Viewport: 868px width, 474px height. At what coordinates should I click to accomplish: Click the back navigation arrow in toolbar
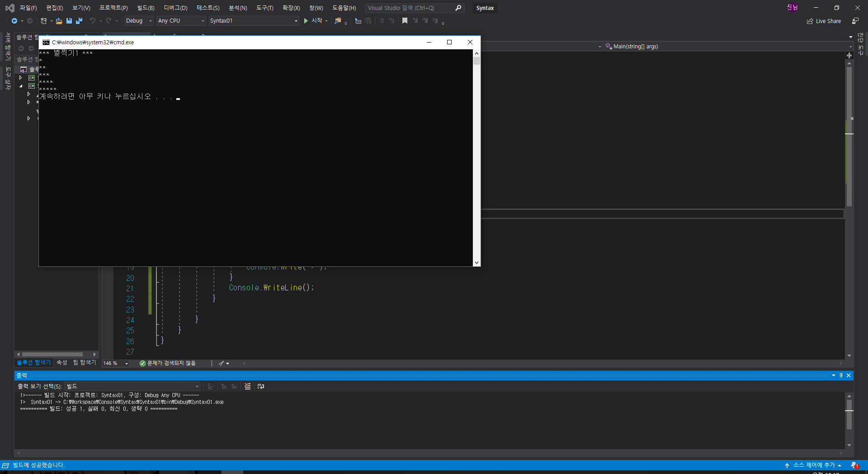coord(14,21)
